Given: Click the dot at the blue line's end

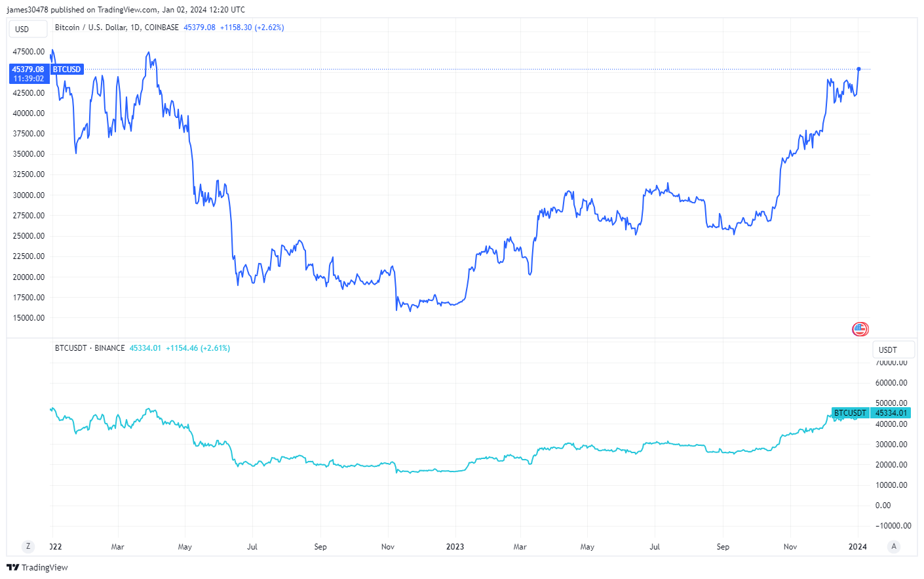Looking at the screenshot, I should [x=858, y=69].
